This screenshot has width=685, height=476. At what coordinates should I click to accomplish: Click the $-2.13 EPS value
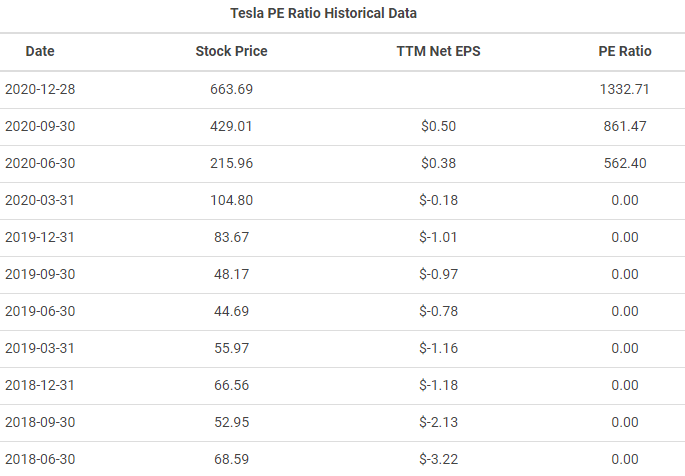[438, 422]
